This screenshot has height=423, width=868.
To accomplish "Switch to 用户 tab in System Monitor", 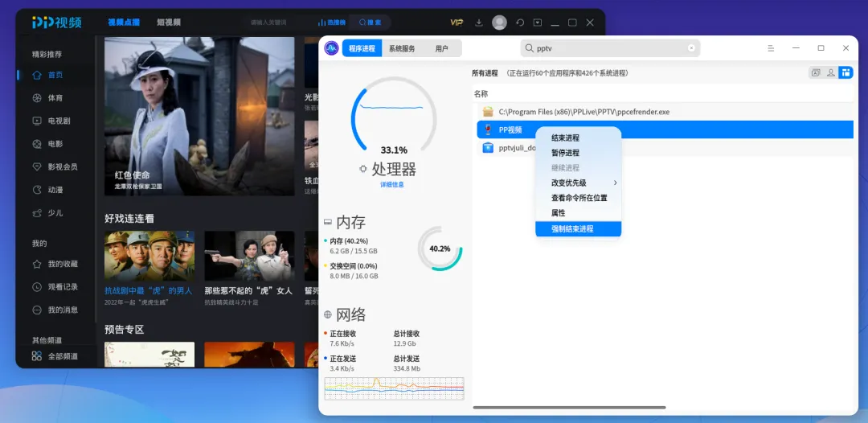I will coord(442,48).
